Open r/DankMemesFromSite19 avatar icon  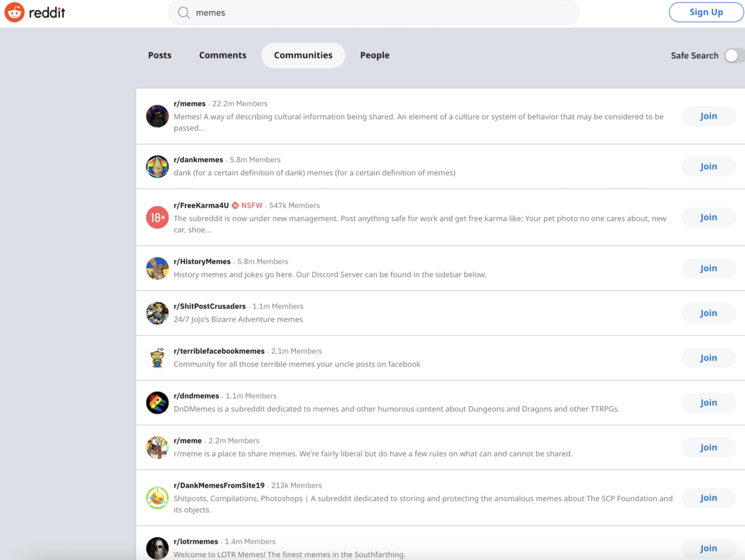pos(157,498)
